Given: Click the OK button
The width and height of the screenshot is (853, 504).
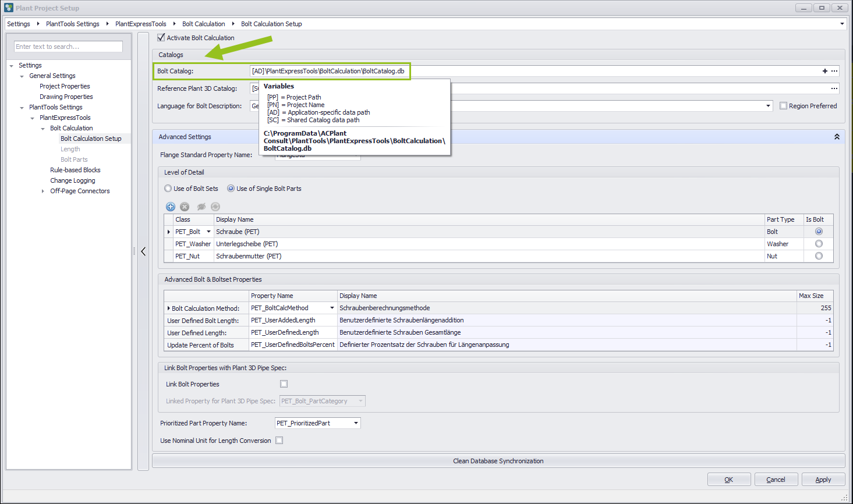Looking at the screenshot, I should point(728,480).
